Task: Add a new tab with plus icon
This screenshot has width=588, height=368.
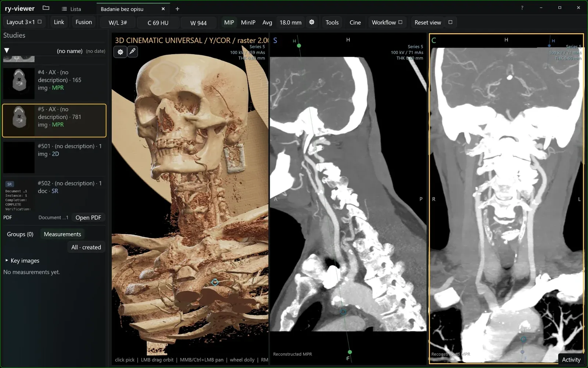Action: point(177,9)
